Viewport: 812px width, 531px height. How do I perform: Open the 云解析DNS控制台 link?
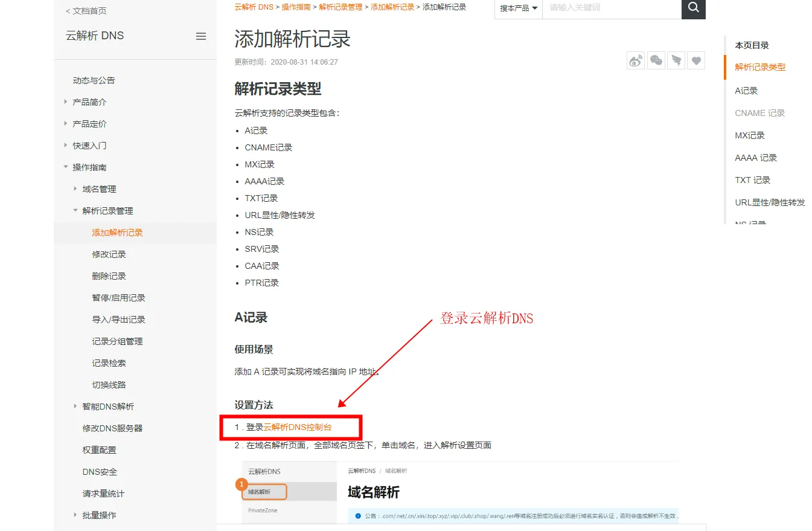tap(298, 427)
